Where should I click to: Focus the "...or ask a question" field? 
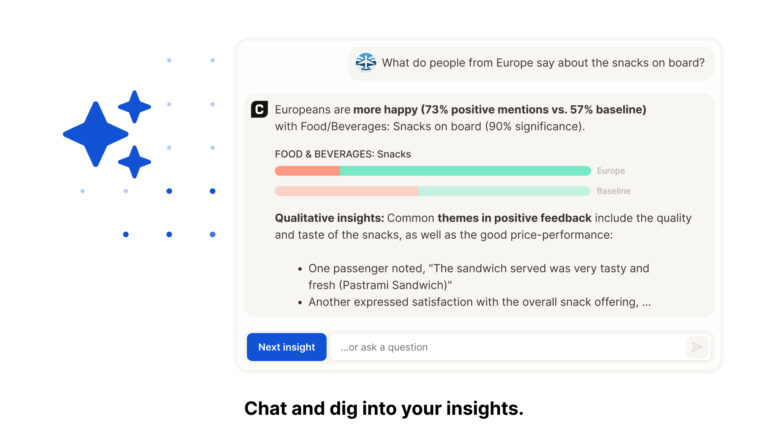505,347
